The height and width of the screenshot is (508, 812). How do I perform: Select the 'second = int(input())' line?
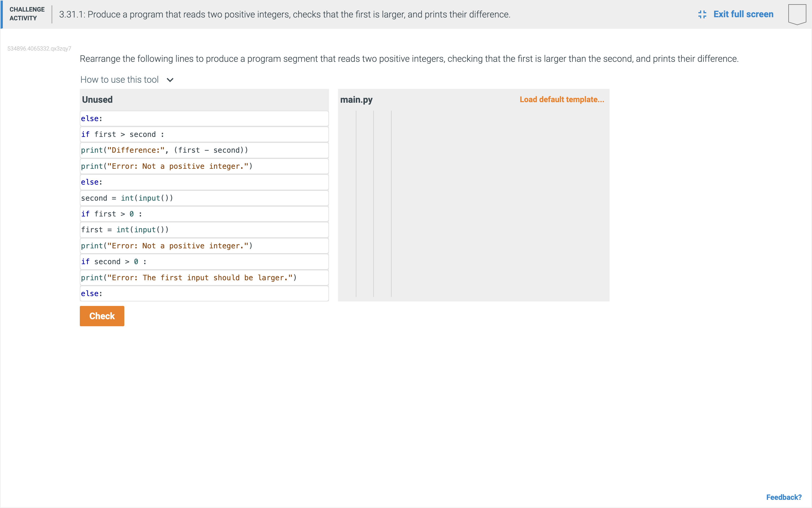pos(204,198)
